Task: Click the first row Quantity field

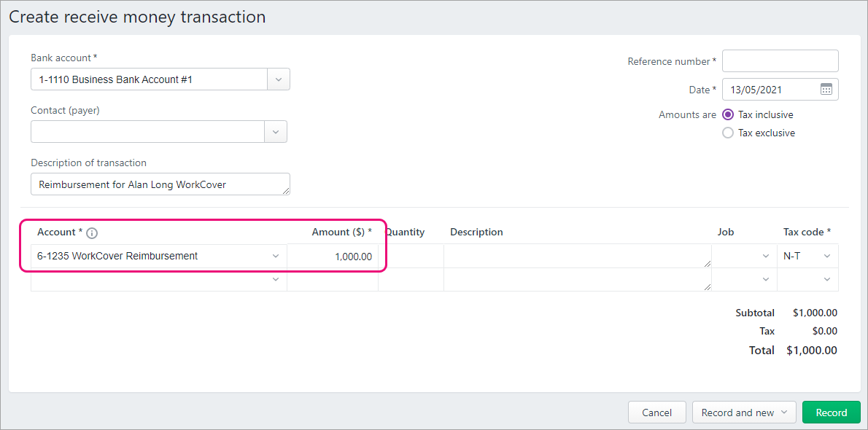Action: point(411,257)
